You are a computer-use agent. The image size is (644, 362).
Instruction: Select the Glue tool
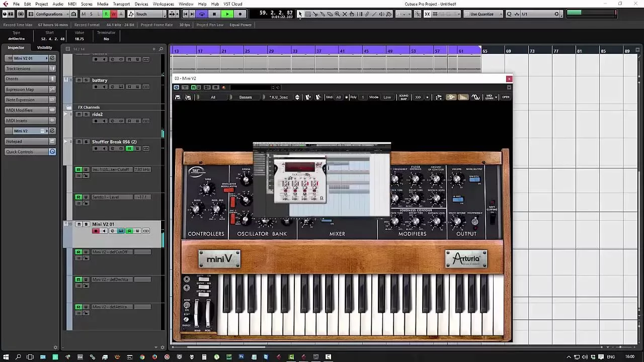323,14
